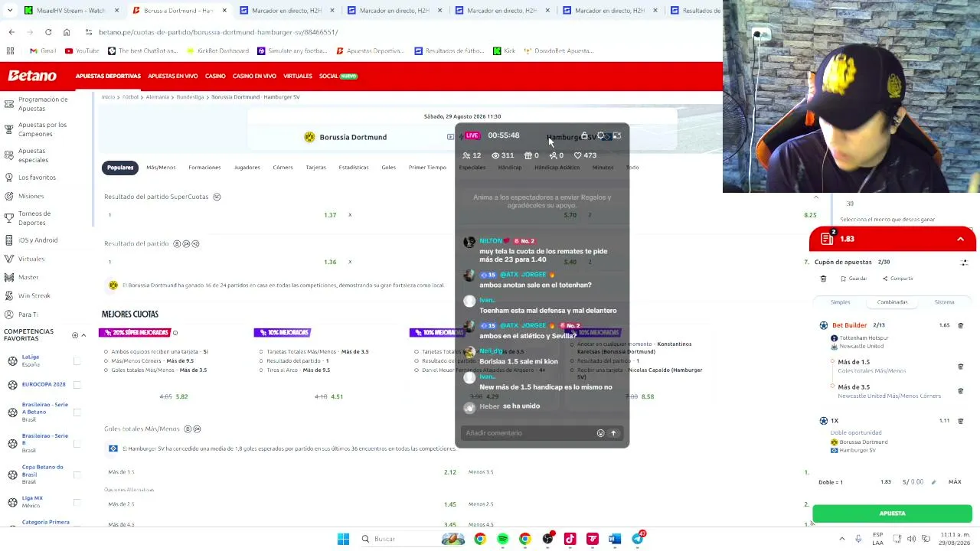
Task: Tick the EUROCOPA 2028 checkbox
Action: click(77, 384)
